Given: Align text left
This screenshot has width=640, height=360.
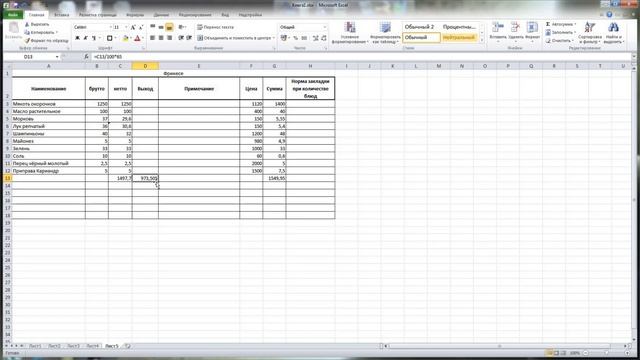Looking at the screenshot, I should click(x=153, y=38).
